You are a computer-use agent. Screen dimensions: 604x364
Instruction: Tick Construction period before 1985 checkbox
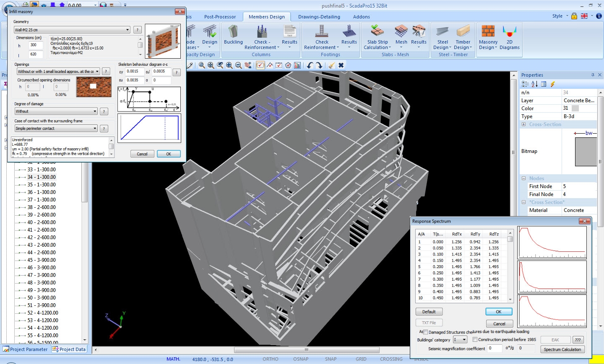pos(475,340)
